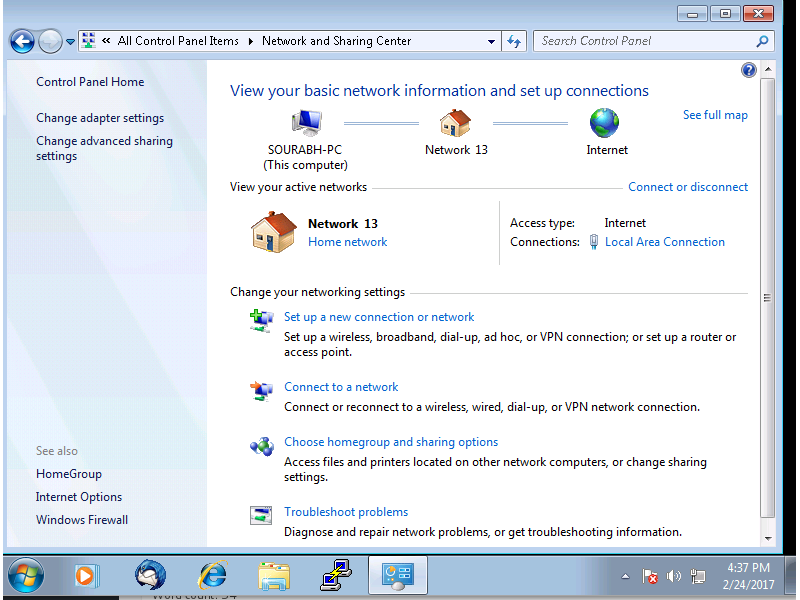Open recent pages dropdown beside navigation arrows
The image size is (800, 600).
[x=70, y=41]
